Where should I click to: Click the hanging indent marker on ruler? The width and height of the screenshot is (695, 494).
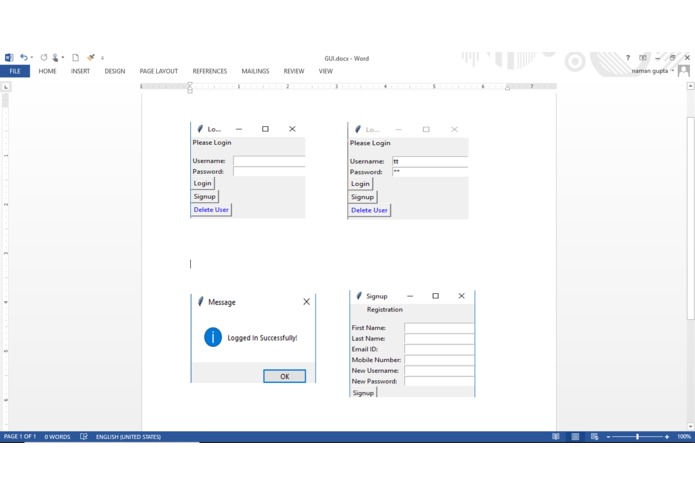[190, 88]
